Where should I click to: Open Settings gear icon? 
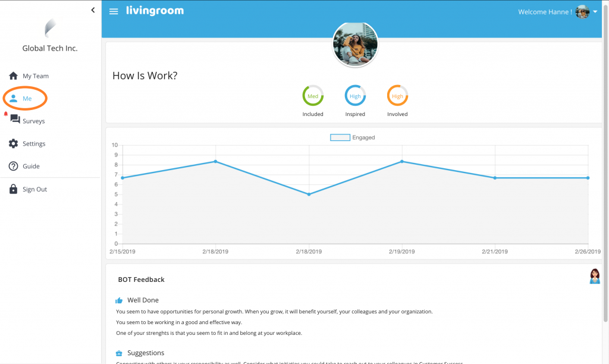click(13, 143)
